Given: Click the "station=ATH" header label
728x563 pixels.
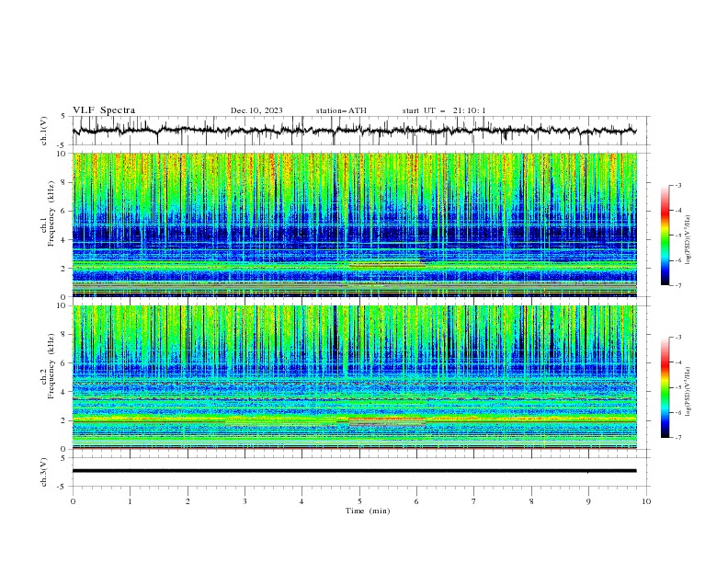Looking at the screenshot, I should pyautogui.click(x=341, y=110).
